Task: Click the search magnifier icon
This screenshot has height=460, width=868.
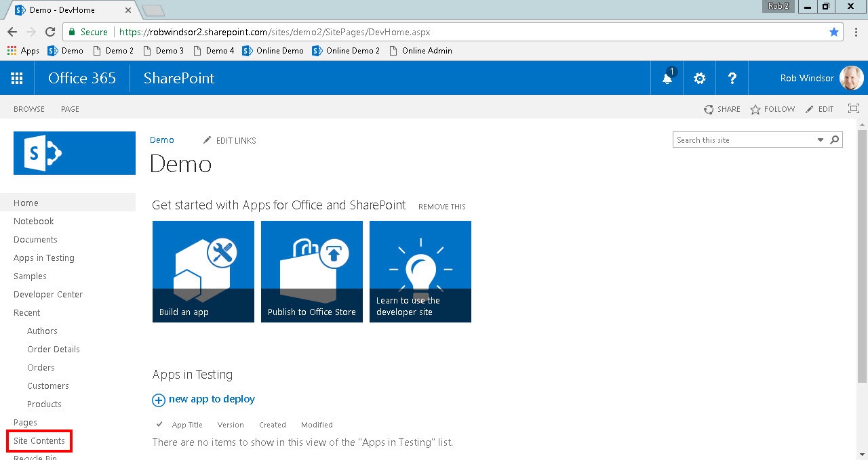Action: (835, 140)
